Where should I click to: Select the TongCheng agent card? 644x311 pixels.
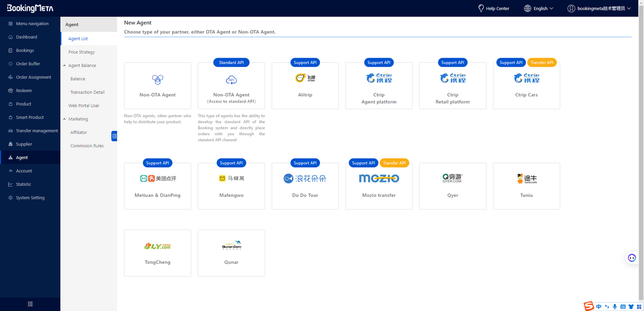[157, 253]
